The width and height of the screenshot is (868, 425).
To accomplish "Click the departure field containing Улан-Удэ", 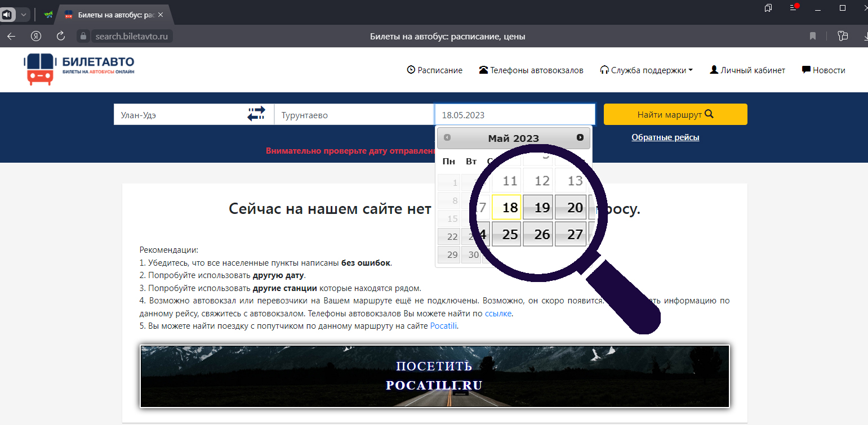I will click(x=177, y=115).
